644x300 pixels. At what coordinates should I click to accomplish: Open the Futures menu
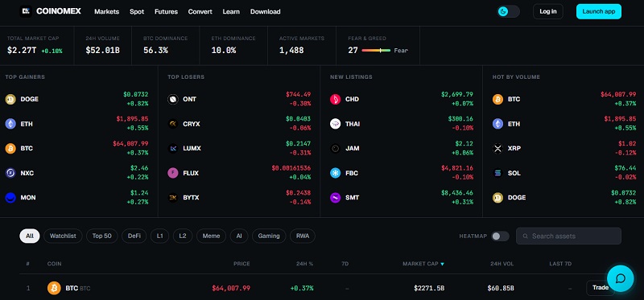[166, 11]
